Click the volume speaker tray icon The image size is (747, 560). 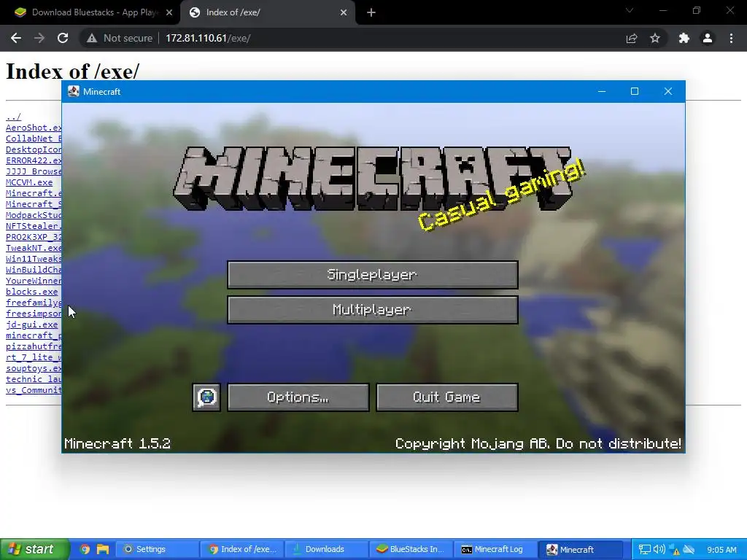click(x=659, y=550)
